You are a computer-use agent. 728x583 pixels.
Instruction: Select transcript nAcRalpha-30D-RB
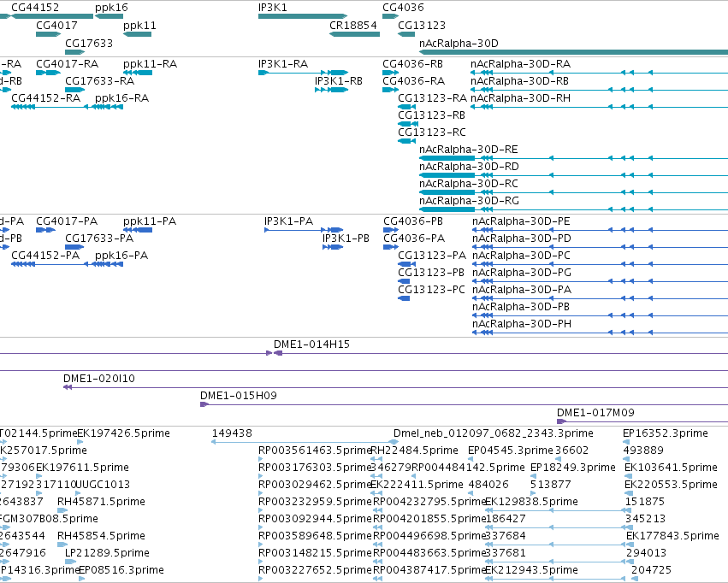tap(519, 80)
